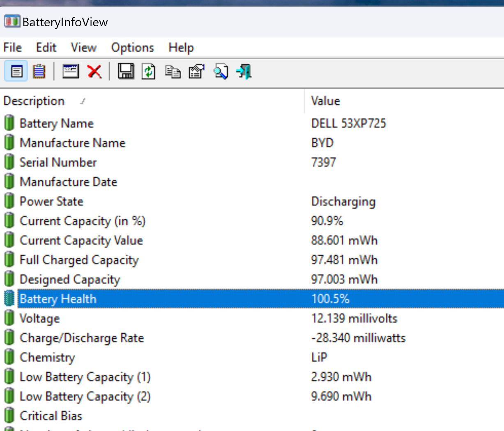Screen dimensions: 504x431
Task: Select the Current Capacity Value label
Action: (81, 240)
